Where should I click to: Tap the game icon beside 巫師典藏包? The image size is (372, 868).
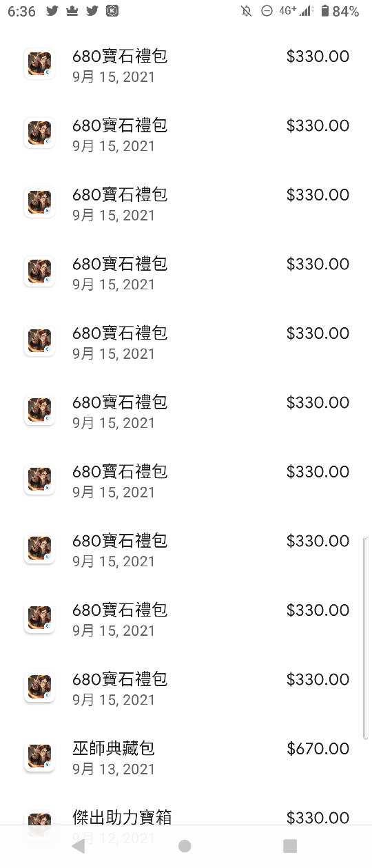click(39, 756)
